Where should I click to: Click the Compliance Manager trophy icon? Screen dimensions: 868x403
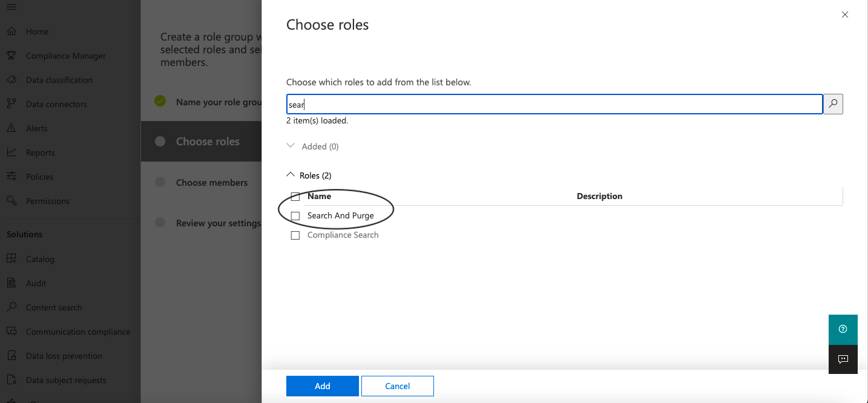click(x=12, y=56)
